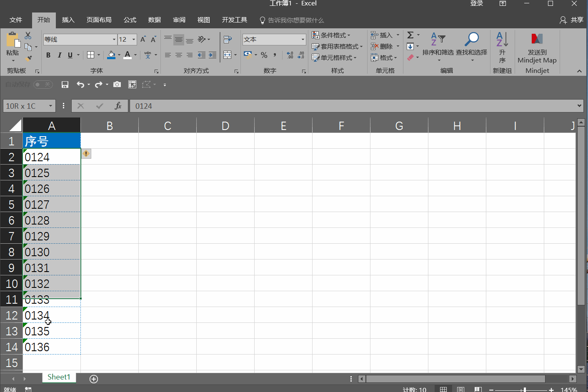Click the Format Painter brush icon
The width and height of the screenshot is (588, 392).
pos(28,58)
